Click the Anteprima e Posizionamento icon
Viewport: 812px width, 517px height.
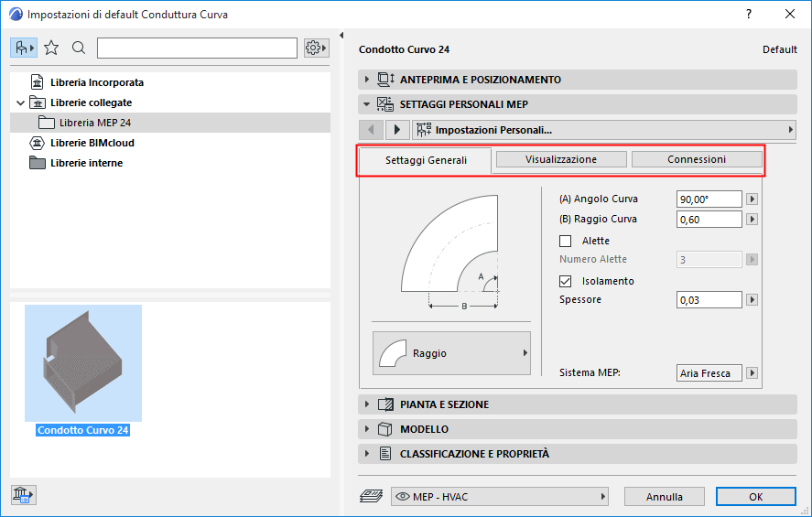click(x=385, y=80)
